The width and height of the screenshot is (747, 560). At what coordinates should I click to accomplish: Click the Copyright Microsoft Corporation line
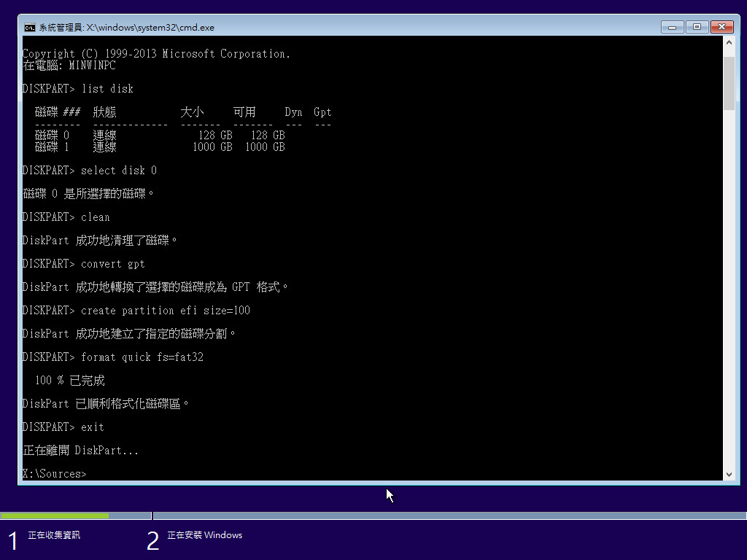[x=156, y=54]
